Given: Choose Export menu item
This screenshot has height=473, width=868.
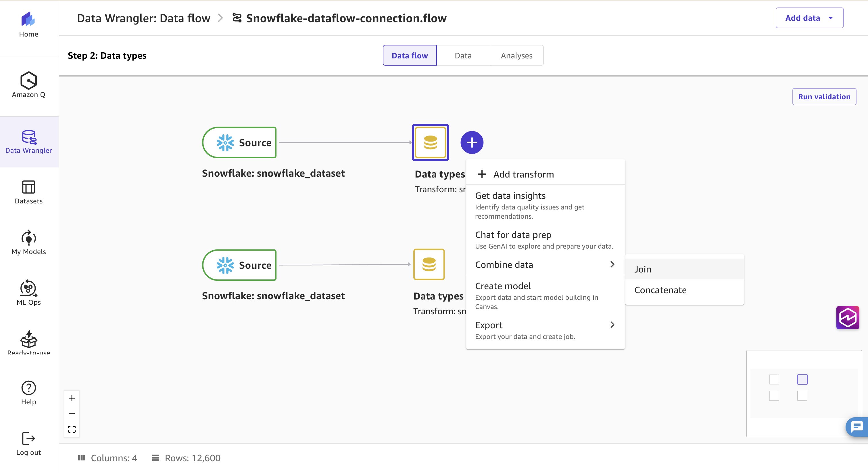Looking at the screenshot, I should click(545, 330).
